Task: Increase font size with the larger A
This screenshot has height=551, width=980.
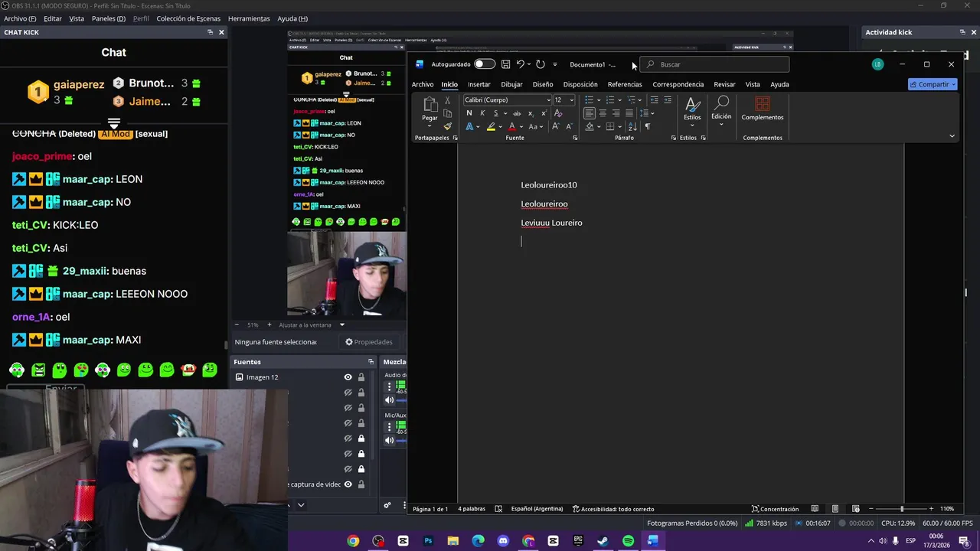Action: [556, 126]
